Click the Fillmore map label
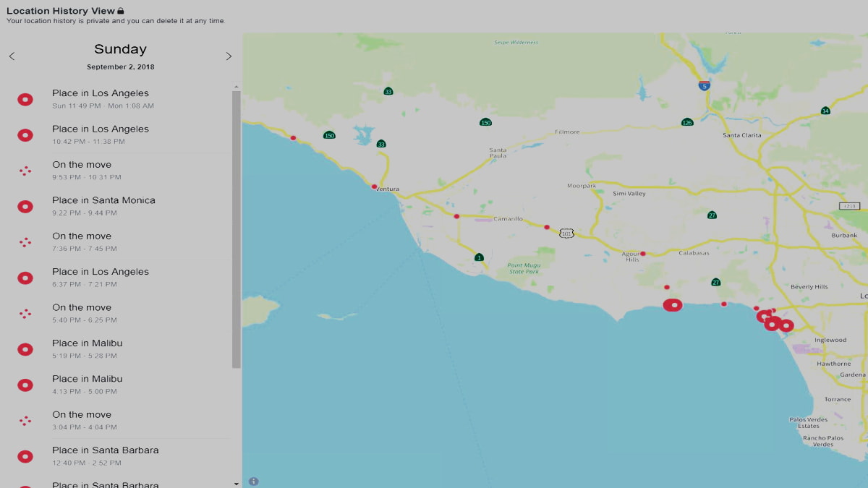Viewport: 868px width, 488px height. 567,132
